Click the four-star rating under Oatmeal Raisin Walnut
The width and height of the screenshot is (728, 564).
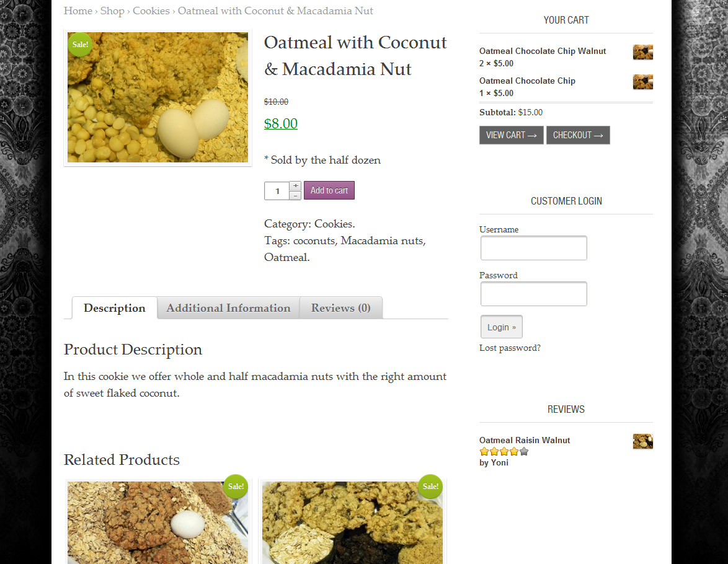pos(504,452)
